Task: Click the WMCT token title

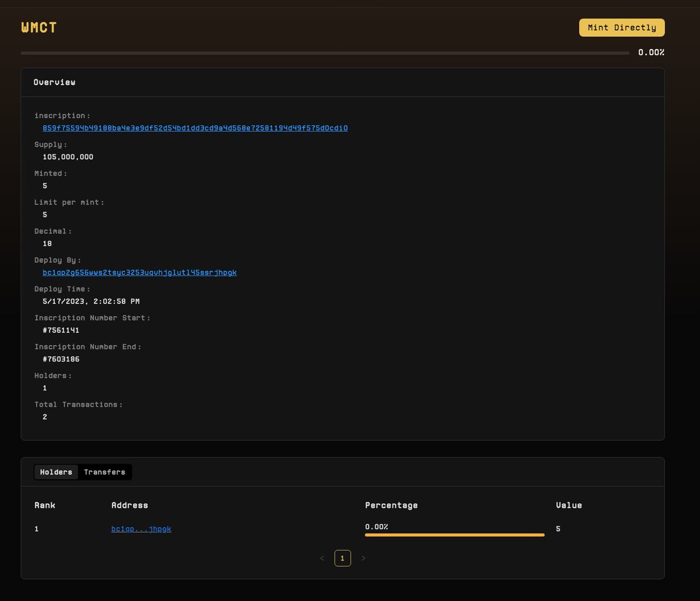Action: coord(39,27)
